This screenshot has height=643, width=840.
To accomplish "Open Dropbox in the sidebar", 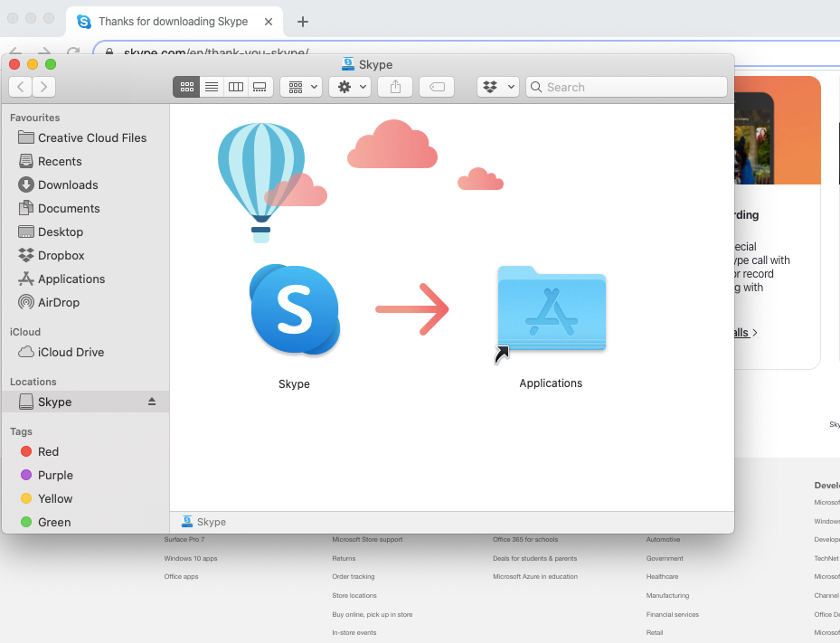I will pos(86,256).
